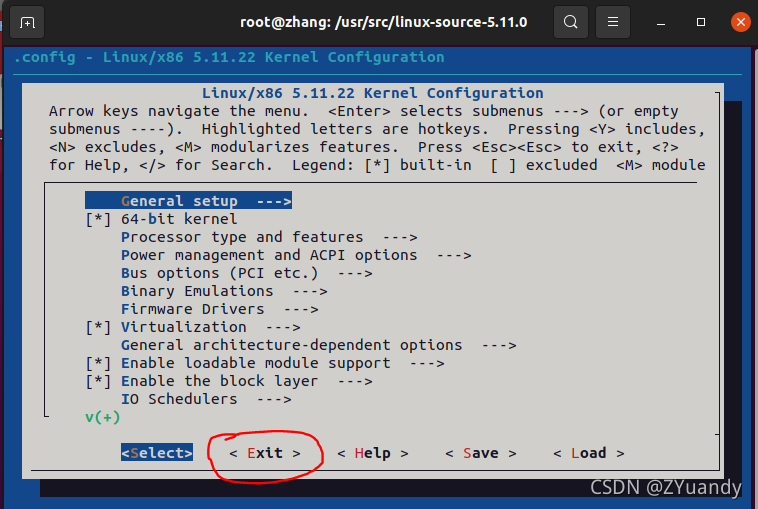Expand Virtualization submenu arrow
This screenshot has width=758, height=509.
pyautogui.click(x=283, y=327)
